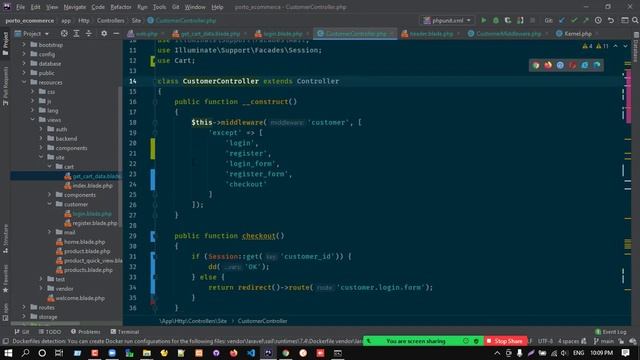Image resolution: width=640 pixels, height=360 pixels.
Task: Open the File menu
Action: [x=20, y=7]
